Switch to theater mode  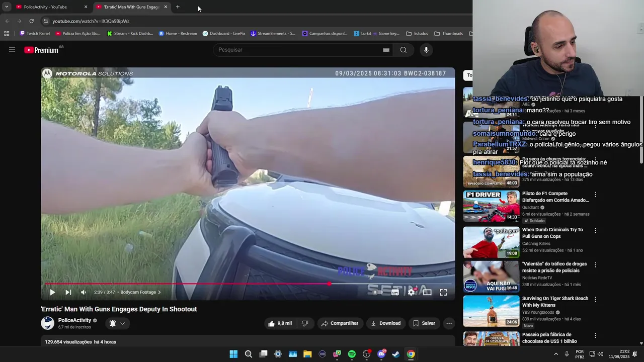click(427, 292)
